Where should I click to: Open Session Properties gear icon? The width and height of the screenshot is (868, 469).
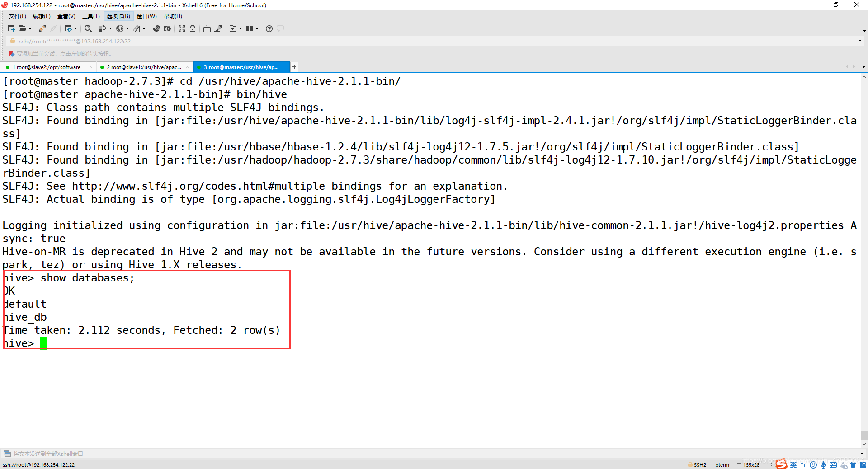click(68, 28)
